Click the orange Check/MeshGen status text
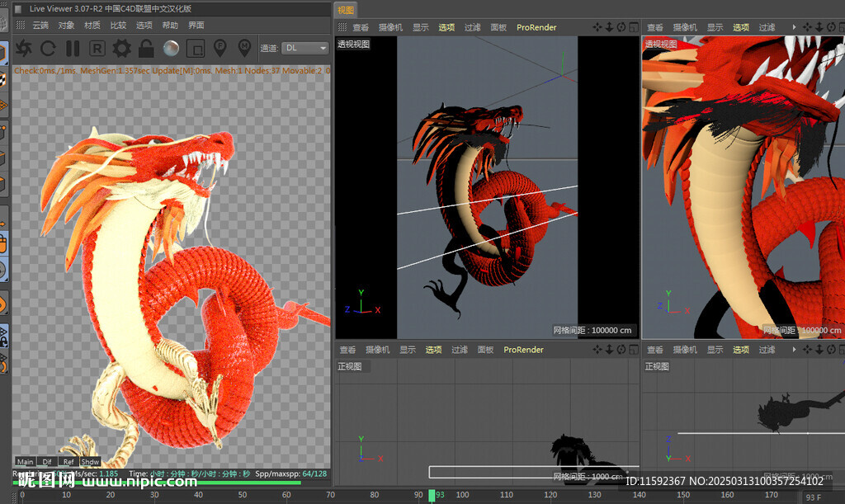This screenshot has height=504, width=845. [x=172, y=71]
